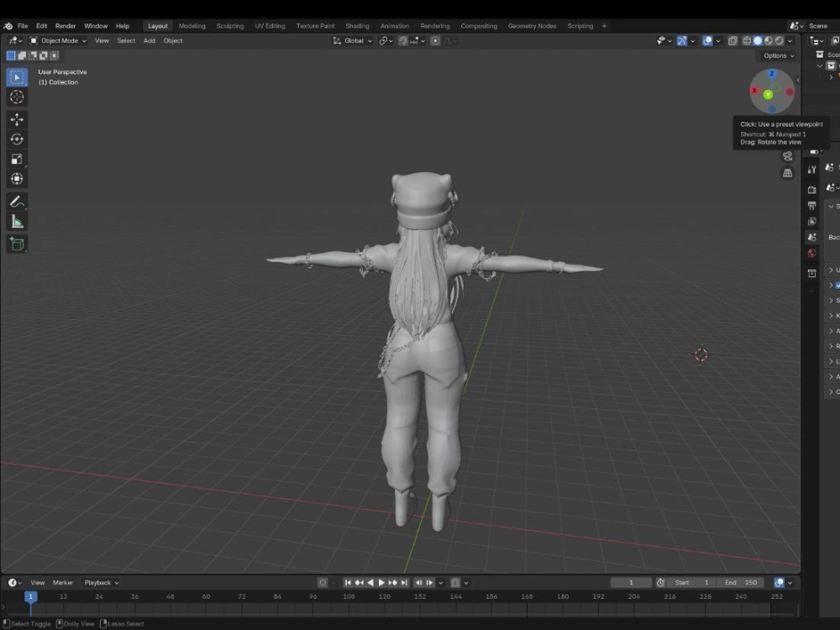
Task: Select the 3D Cursor tool
Action: click(x=17, y=97)
